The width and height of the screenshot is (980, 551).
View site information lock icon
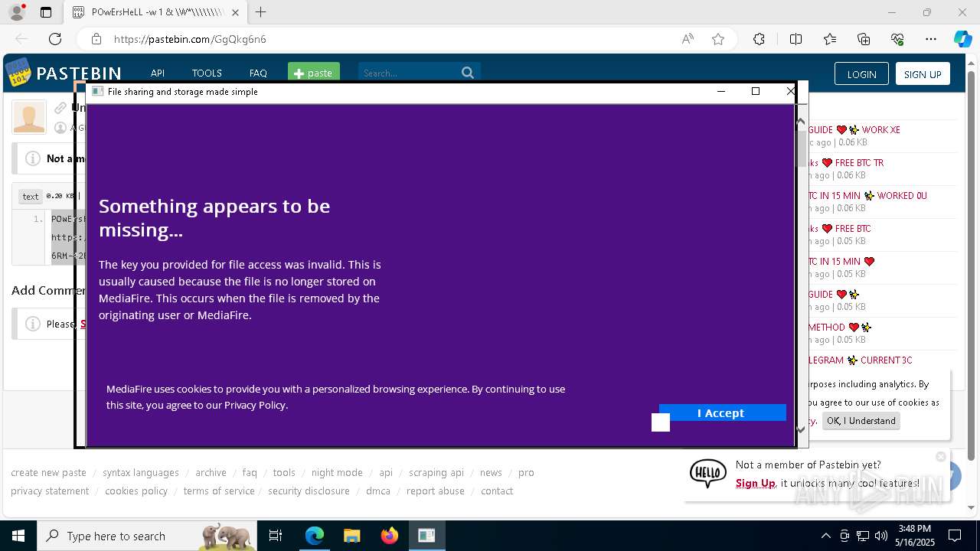[96, 39]
